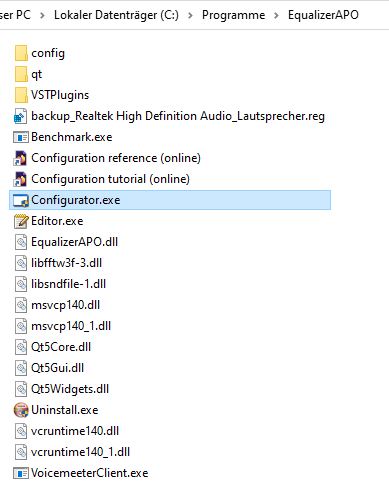Click the PC breadcrumb segment
This screenshot has height=489, width=389.
pos(15,15)
